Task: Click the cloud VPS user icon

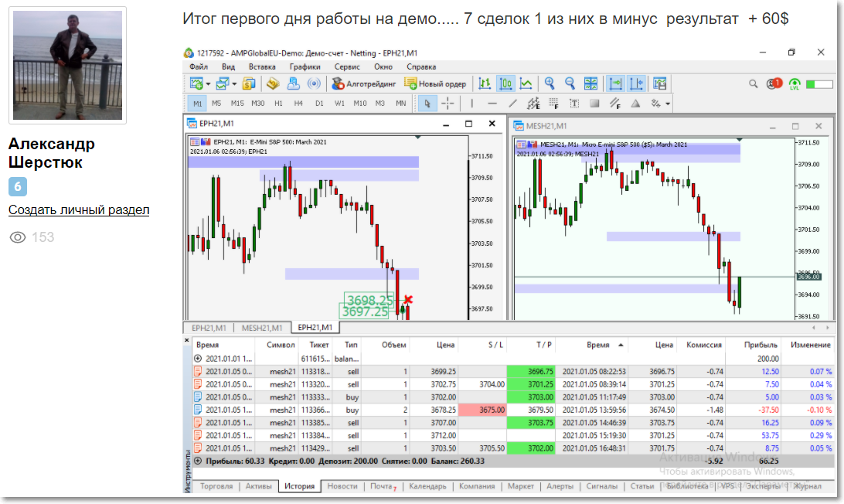Action: click(x=294, y=83)
